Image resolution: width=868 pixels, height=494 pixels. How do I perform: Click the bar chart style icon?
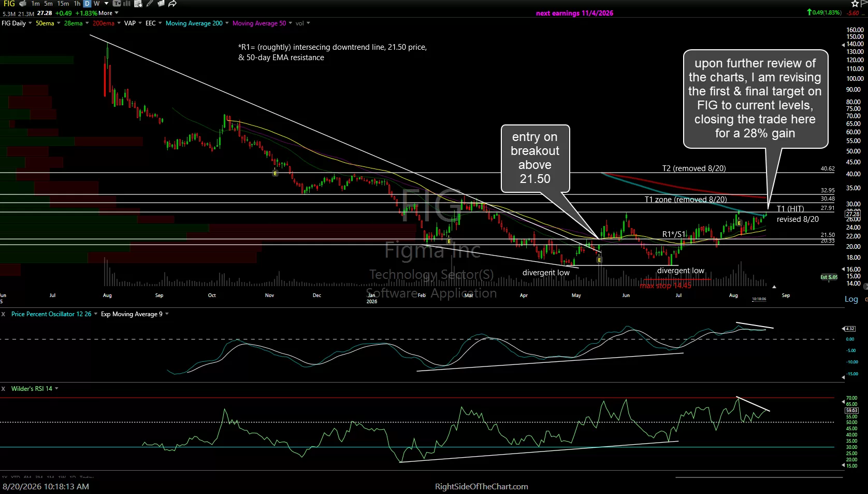[127, 4]
